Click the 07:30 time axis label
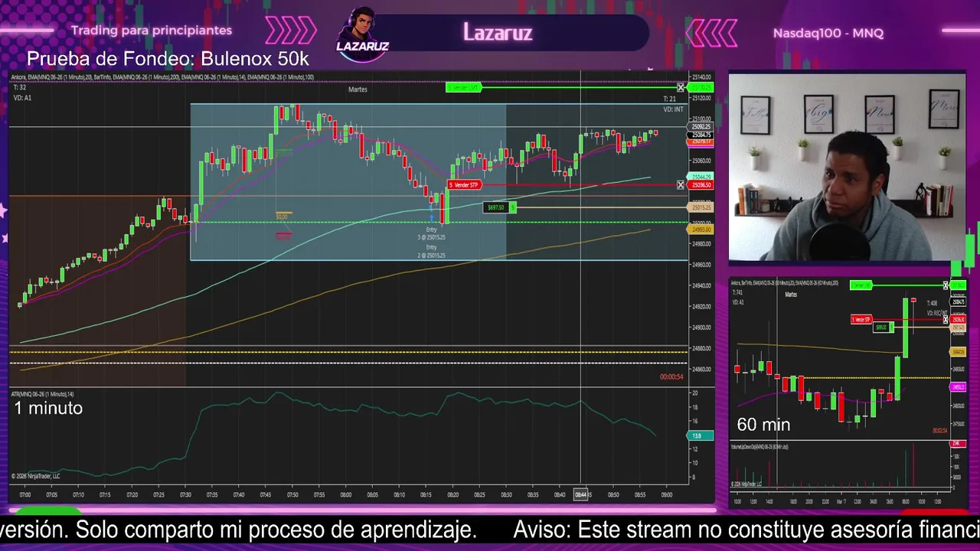980x551 pixels. (x=185, y=495)
